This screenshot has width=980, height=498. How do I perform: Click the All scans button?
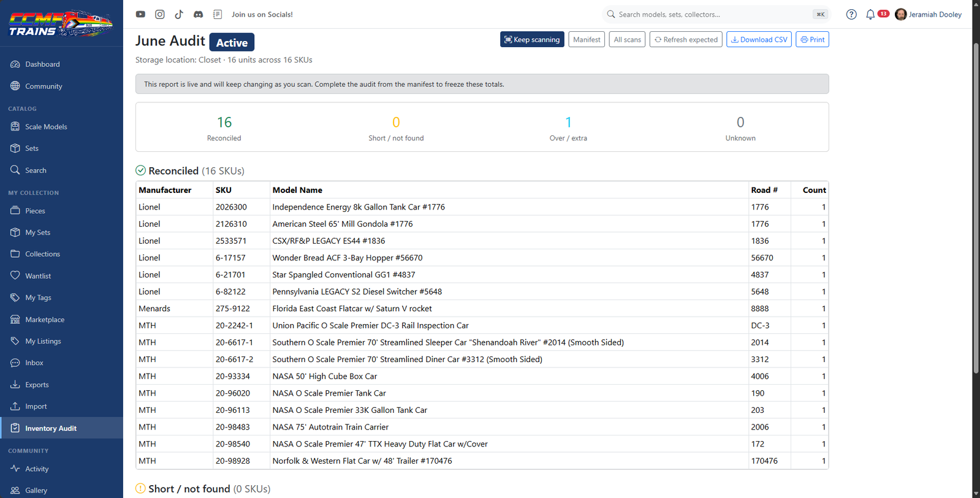(627, 39)
